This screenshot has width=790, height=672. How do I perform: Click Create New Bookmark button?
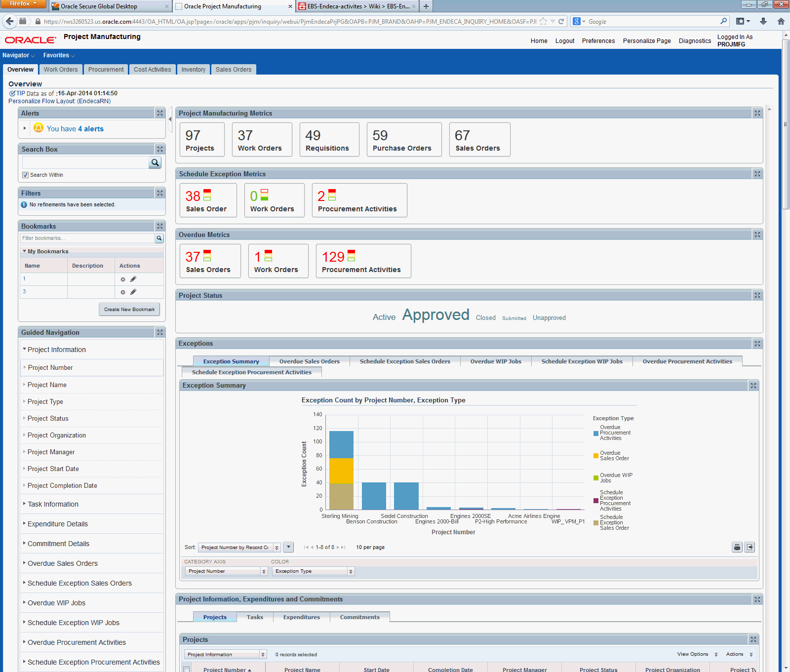[x=129, y=309]
